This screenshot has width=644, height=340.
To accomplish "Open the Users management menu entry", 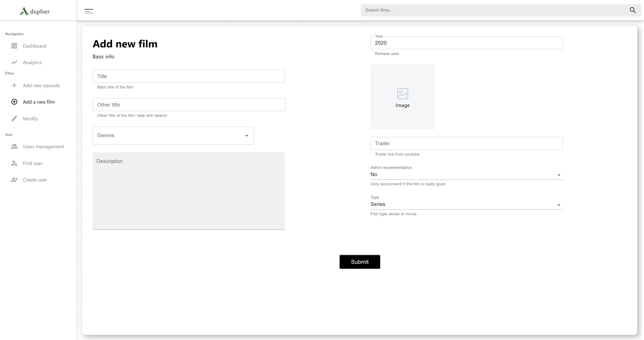I will [43, 146].
